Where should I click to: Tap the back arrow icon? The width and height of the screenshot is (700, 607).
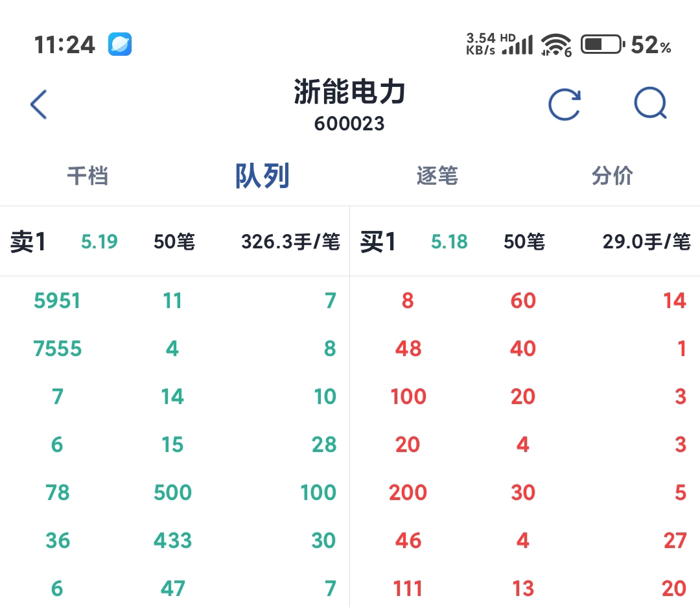(39, 104)
